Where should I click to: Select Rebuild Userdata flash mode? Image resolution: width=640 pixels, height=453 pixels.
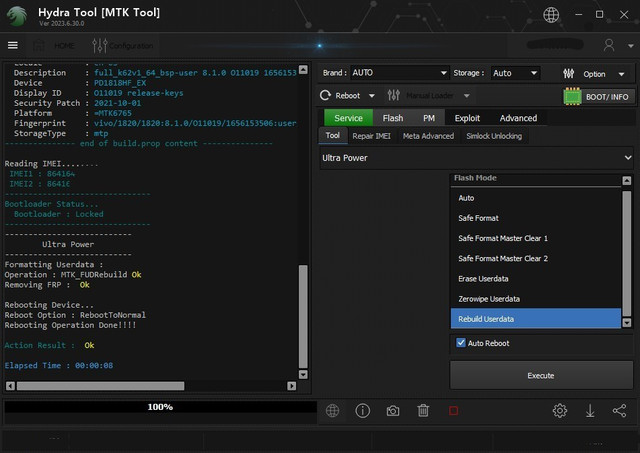point(536,319)
